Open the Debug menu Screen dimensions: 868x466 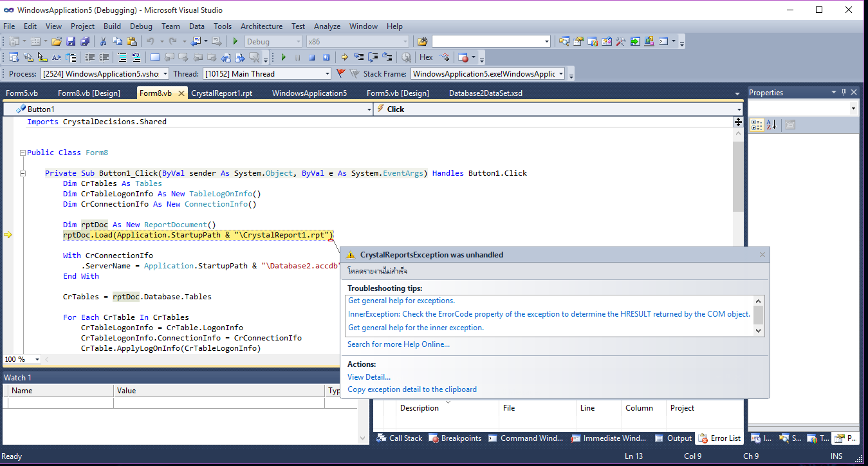[141, 26]
